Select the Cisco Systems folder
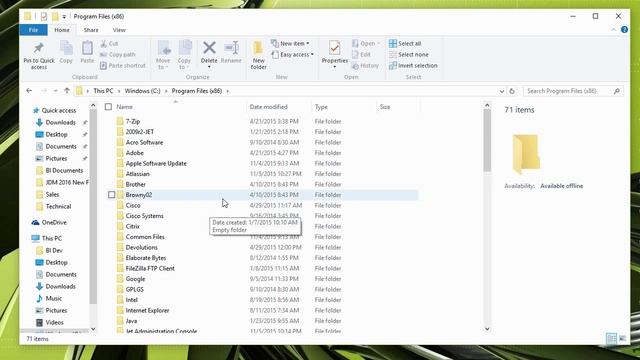The image size is (640, 360). (144, 216)
